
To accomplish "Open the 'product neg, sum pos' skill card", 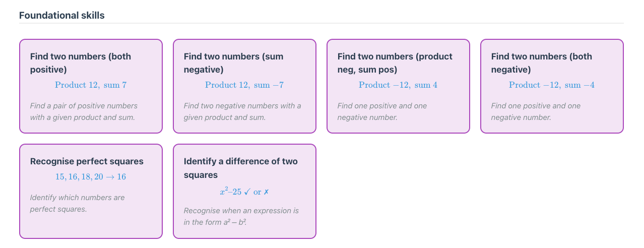I will tap(398, 86).
